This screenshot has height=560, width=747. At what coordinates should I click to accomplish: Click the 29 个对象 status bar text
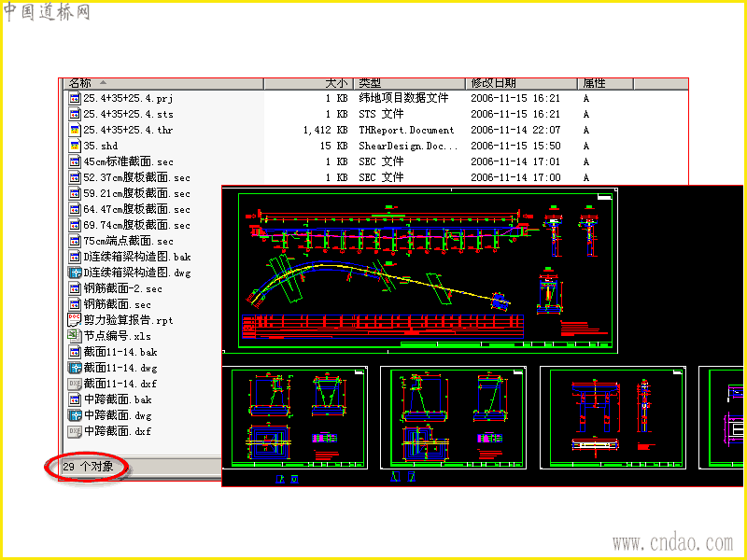(x=88, y=468)
